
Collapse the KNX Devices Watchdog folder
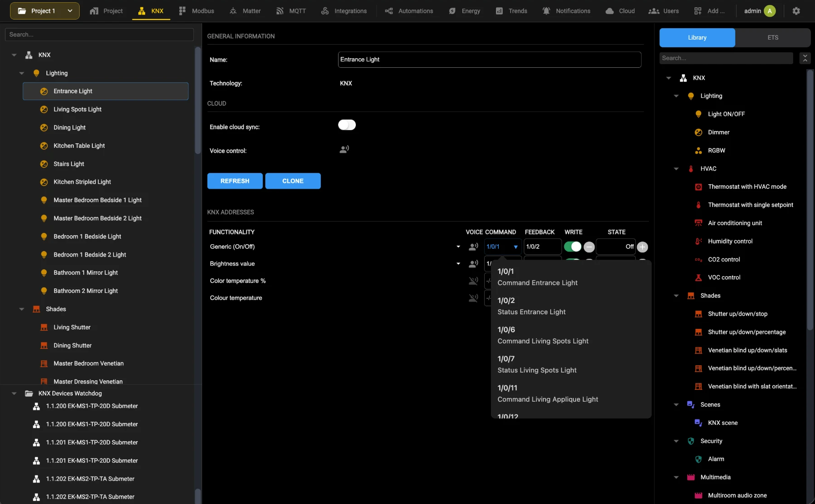(x=14, y=393)
